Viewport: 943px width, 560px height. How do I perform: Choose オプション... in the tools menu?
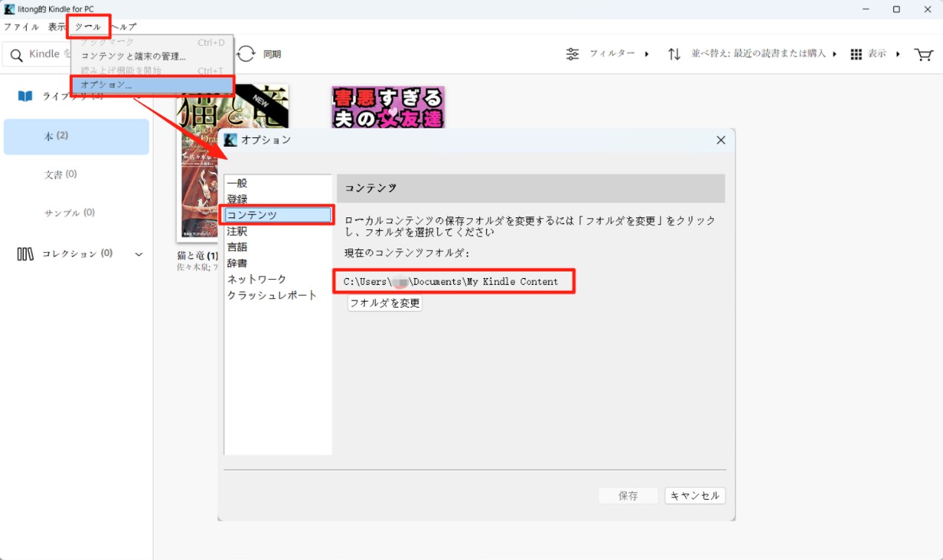pos(152,85)
